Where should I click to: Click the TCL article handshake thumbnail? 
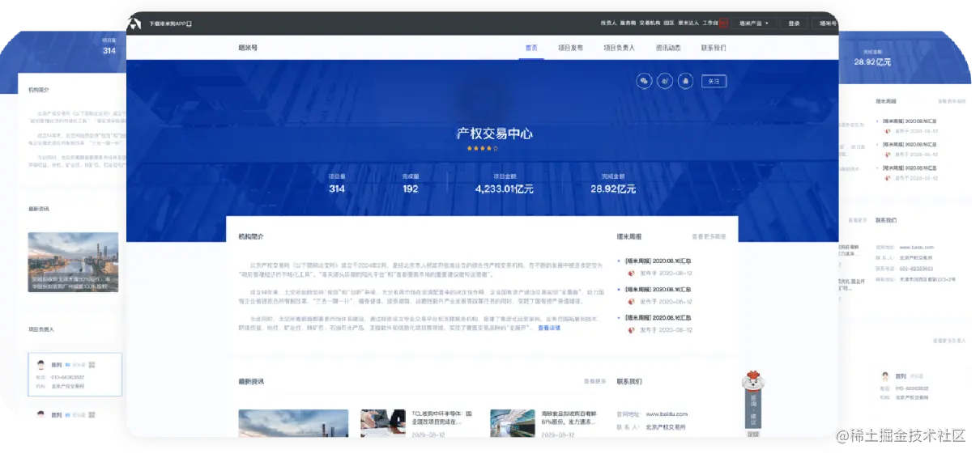383,423
